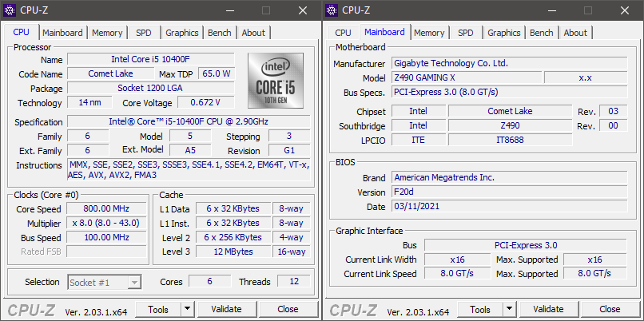
Task: Click BIOS Version value 'F20d'
Action: click(x=509, y=192)
